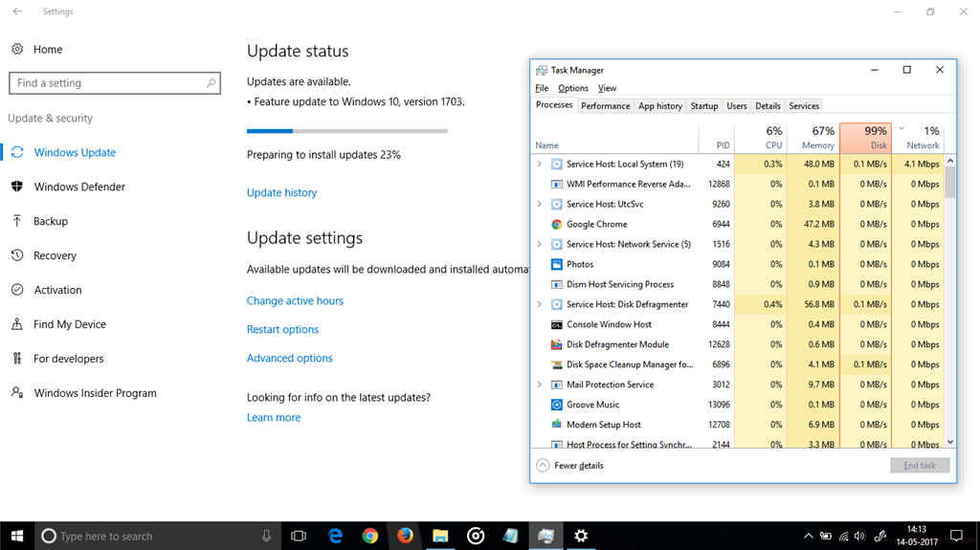
Task: Open File Explorer from the taskbar
Action: coord(440,536)
